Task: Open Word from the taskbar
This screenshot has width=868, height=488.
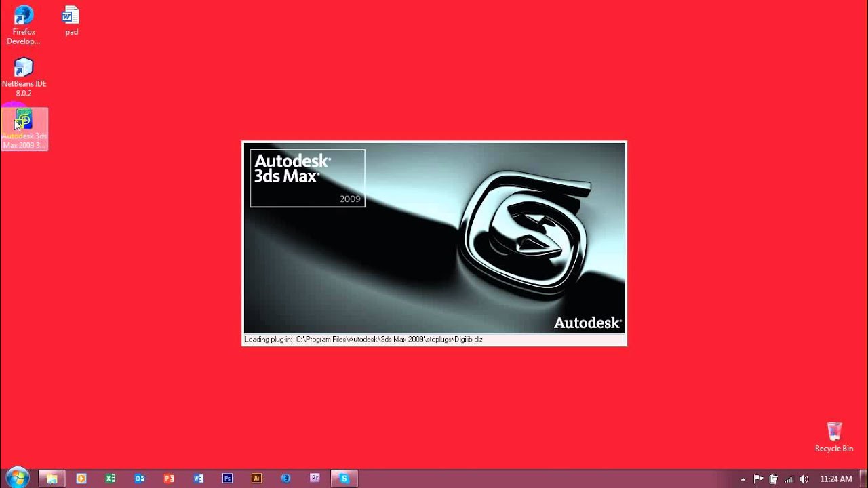Action: tap(198, 479)
